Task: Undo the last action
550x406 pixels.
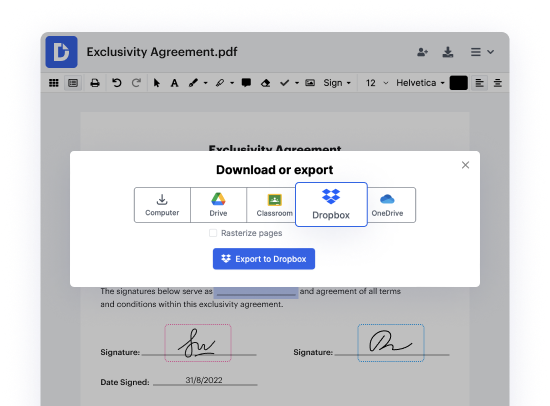Action: (x=116, y=83)
